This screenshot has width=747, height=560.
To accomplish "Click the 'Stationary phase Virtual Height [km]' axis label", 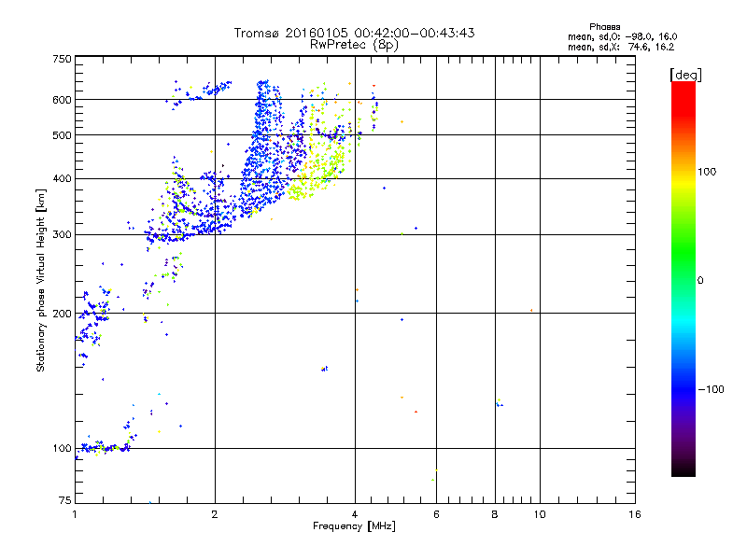I will click(x=40, y=280).
